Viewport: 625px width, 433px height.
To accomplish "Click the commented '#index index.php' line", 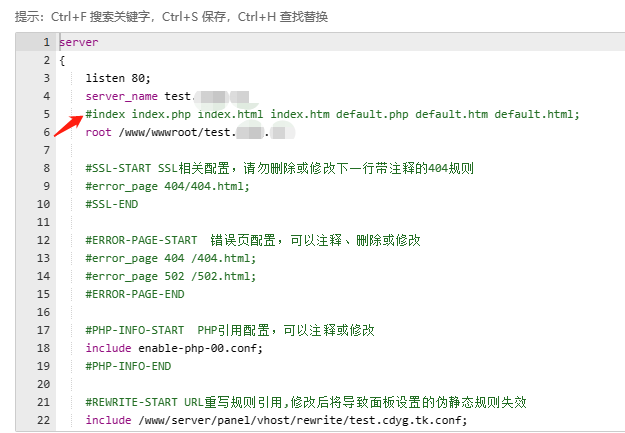I will point(332,114).
